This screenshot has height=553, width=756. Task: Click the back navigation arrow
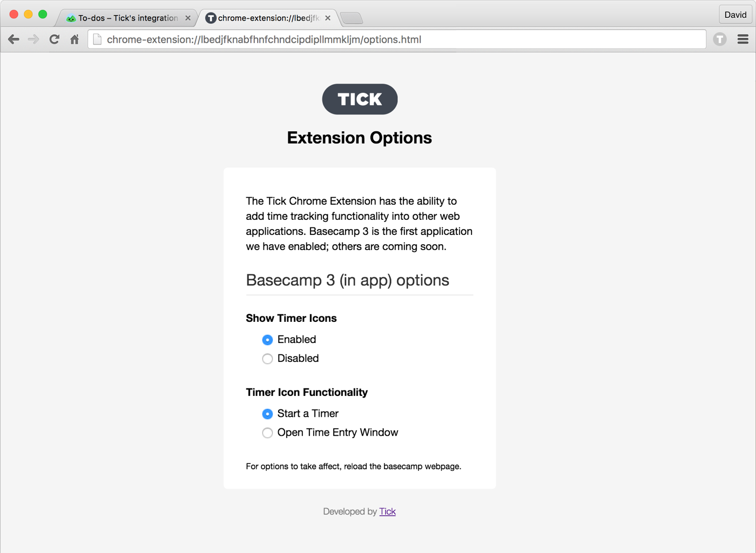[x=13, y=39]
